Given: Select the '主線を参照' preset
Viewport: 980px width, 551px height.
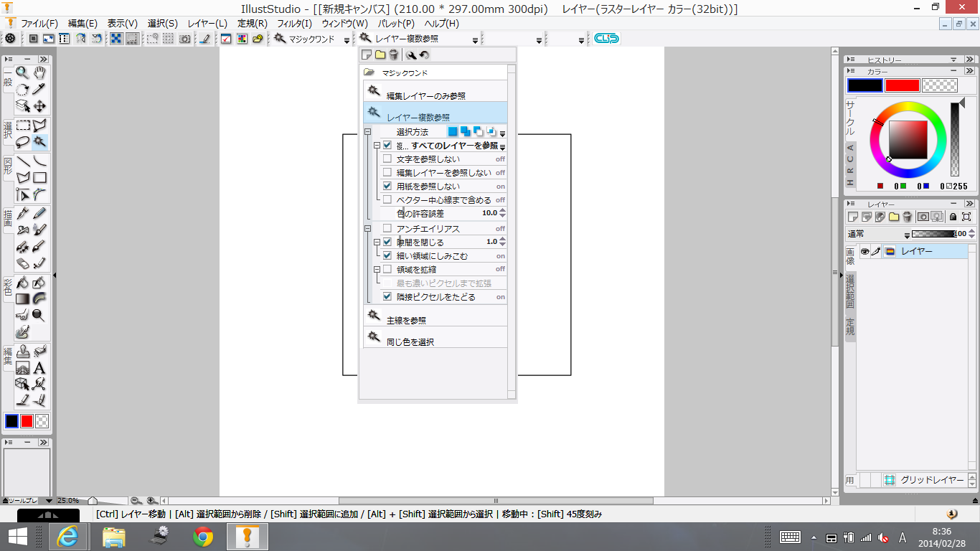Looking at the screenshot, I should [x=435, y=316].
